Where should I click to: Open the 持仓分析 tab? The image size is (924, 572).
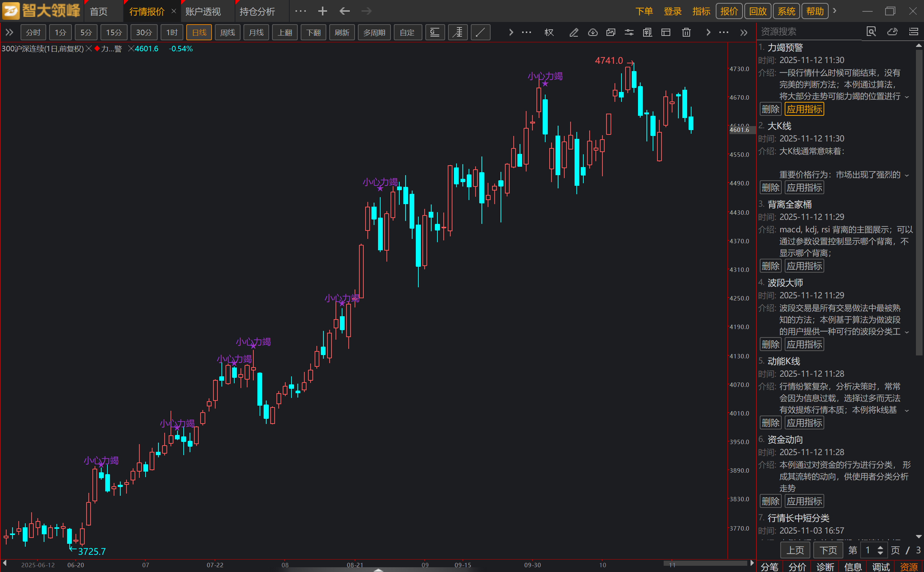(257, 11)
